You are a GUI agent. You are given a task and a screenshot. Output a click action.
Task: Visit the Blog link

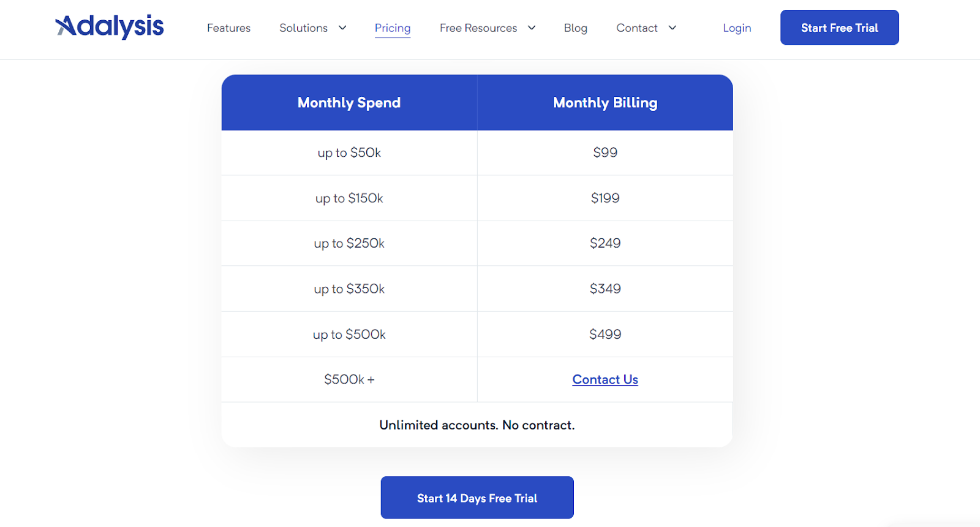pos(575,28)
